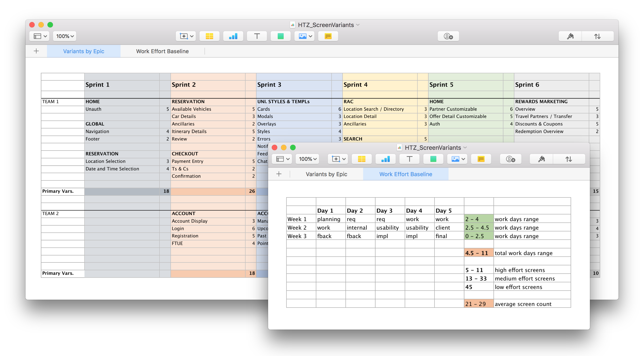Image resolution: width=644 pixels, height=356 pixels.
Task: Open the View menu in back window toolbar
Action: (x=40, y=36)
